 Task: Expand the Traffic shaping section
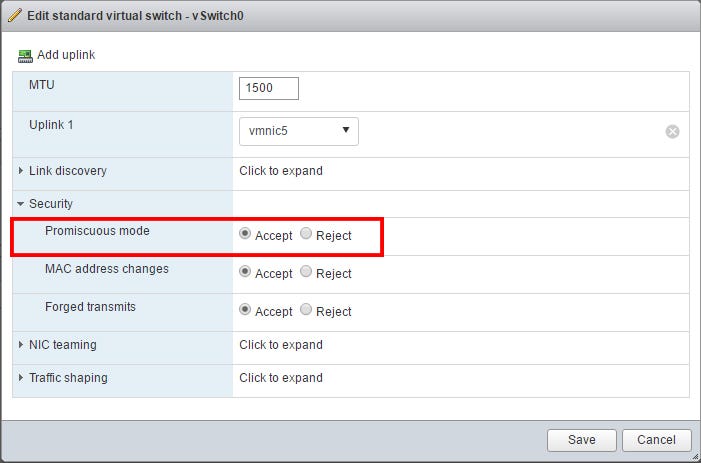pyautogui.click(x=21, y=378)
